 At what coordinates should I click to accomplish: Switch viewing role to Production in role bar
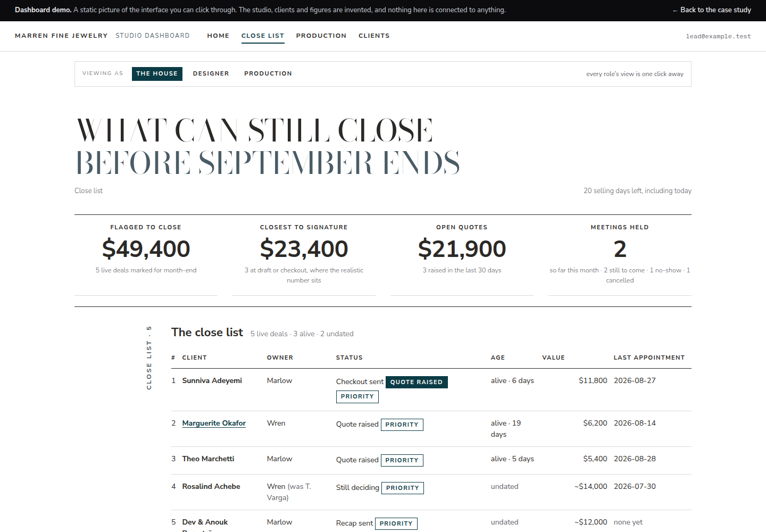click(x=268, y=73)
